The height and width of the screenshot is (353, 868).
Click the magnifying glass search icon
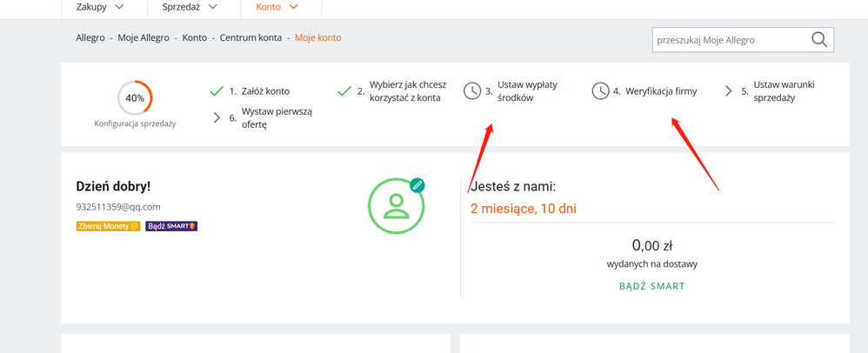pos(819,40)
